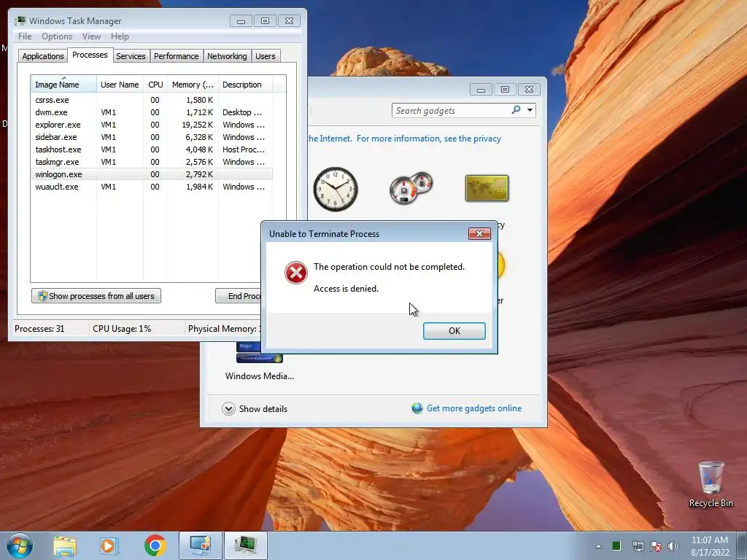Select the winlogon.exe process row
Viewport: 747px width, 560px height.
click(152, 174)
